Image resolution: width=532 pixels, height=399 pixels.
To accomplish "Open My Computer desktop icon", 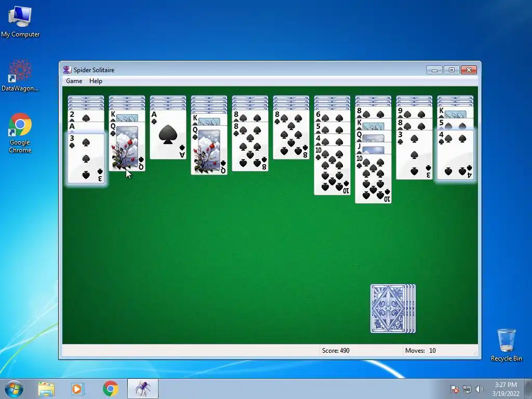I will click(20, 22).
